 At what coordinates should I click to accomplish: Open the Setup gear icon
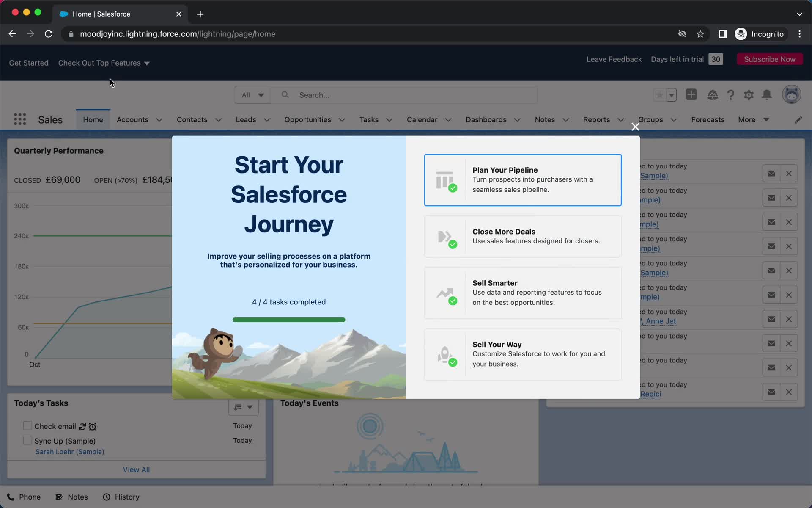pos(749,95)
